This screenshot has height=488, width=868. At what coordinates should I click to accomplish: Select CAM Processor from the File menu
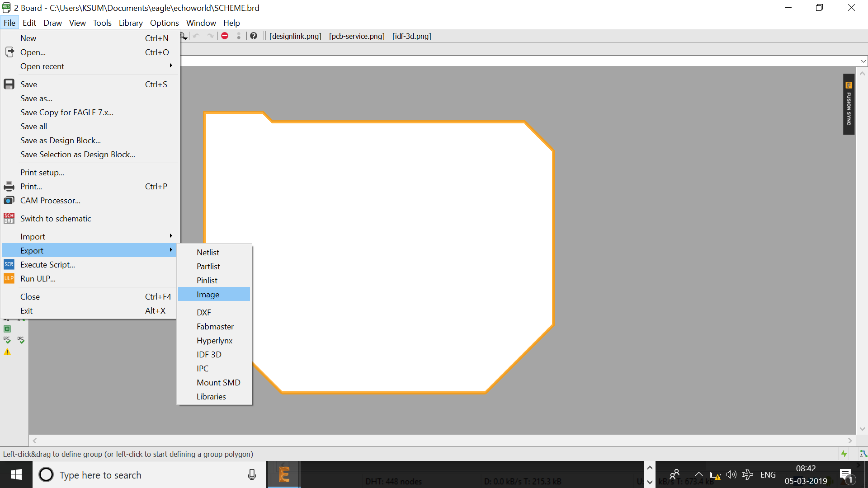[x=50, y=201]
